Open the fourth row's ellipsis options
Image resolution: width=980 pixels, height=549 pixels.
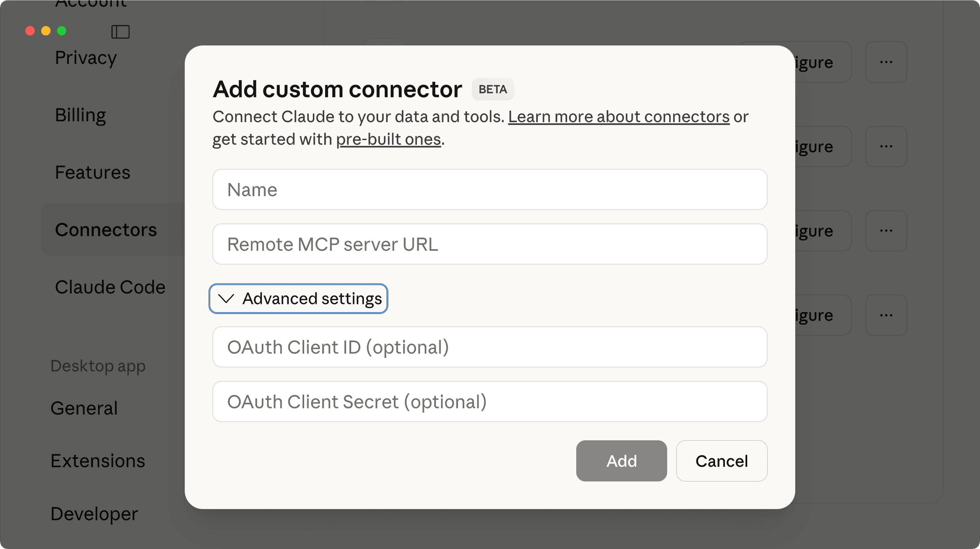(x=886, y=315)
